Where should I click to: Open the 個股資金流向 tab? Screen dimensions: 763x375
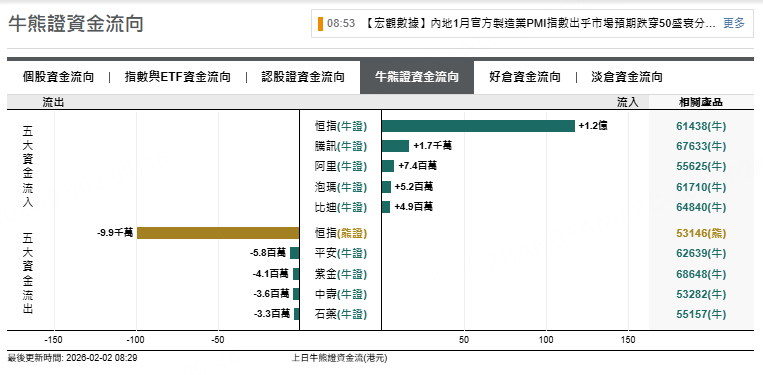(x=58, y=77)
